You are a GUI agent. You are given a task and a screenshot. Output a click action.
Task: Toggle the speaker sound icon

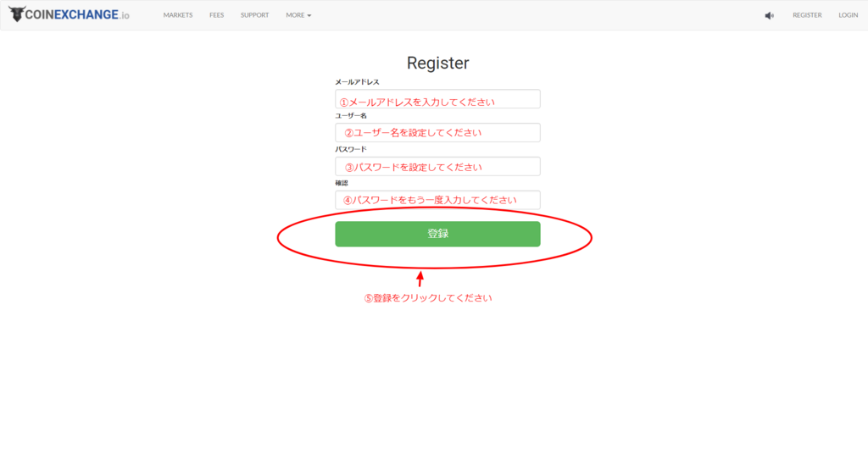coord(769,15)
